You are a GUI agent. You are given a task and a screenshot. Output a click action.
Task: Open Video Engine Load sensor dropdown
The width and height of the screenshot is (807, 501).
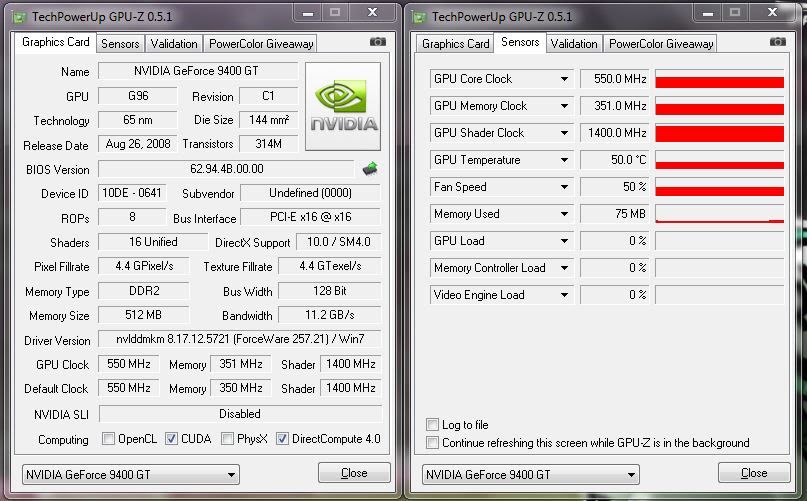coord(564,295)
